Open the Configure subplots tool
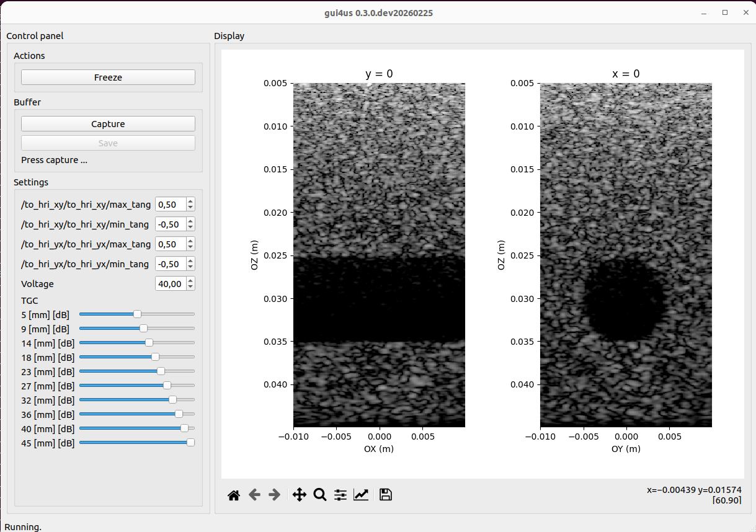Screen dimensions: 756x532 coord(340,495)
